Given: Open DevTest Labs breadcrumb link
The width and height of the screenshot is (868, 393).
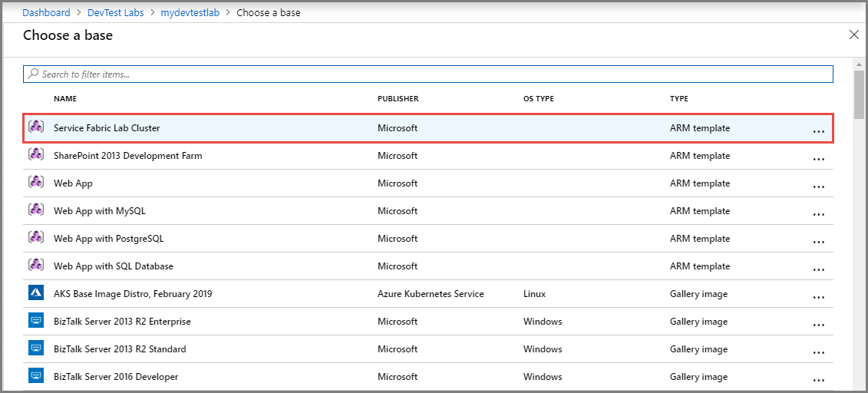Looking at the screenshot, I should point(117,12).
